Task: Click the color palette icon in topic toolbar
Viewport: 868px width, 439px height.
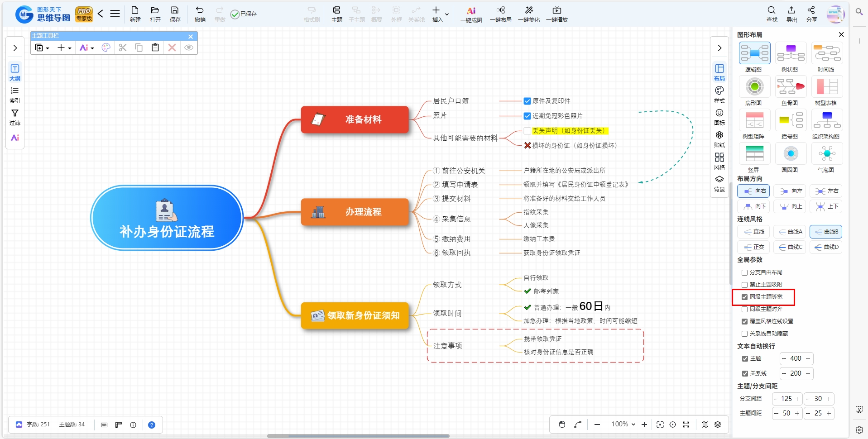Action: tap(106, 48)
